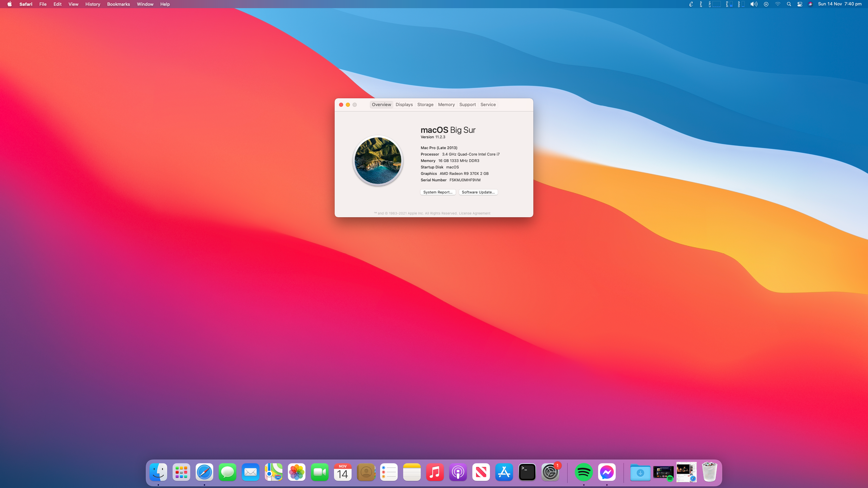Click the CPU usage monitor in menu bar

pos(714,4)
